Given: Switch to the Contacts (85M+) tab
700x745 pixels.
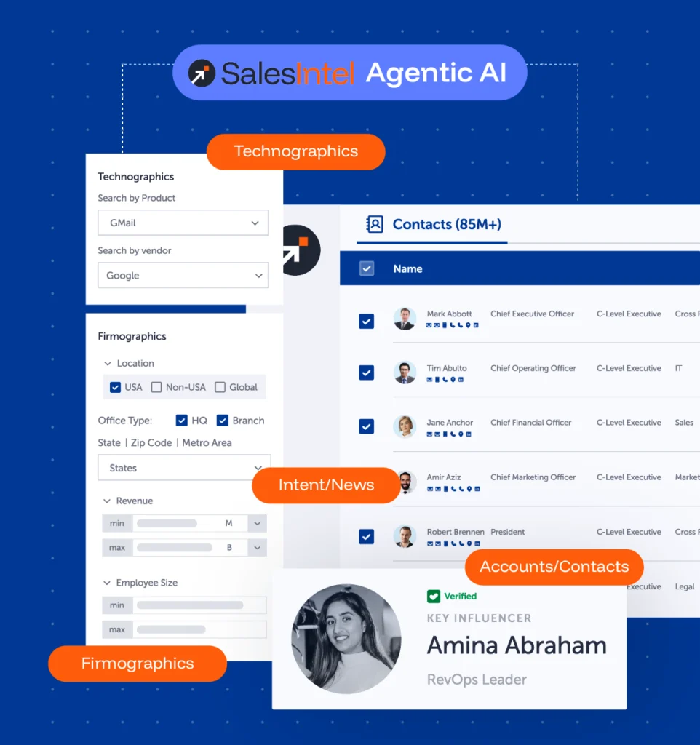Looking at the screenshot, I should click(x=434, y=224).
